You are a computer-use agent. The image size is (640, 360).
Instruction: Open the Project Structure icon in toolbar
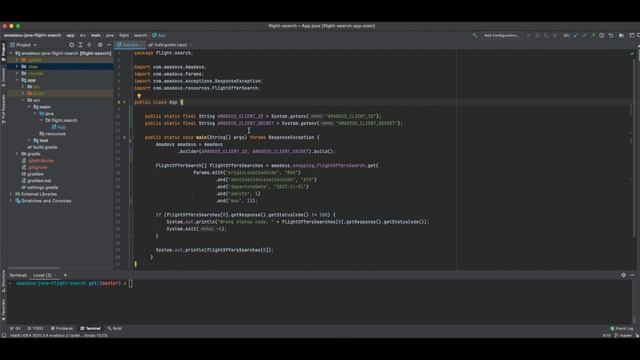[621, 36]
